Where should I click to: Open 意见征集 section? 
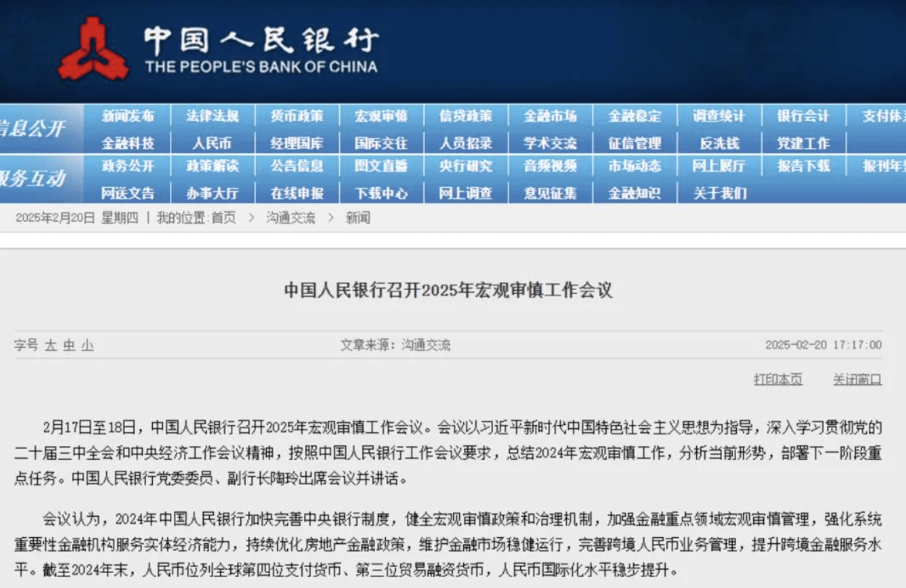[550, 193]
